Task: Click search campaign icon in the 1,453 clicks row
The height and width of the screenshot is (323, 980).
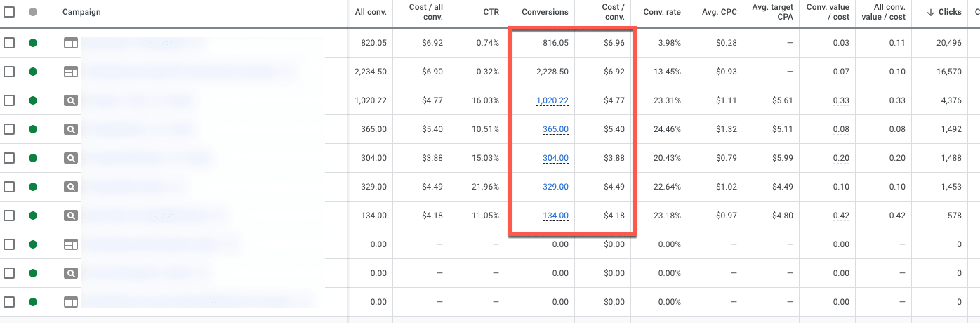Action: tap(70, 187)
